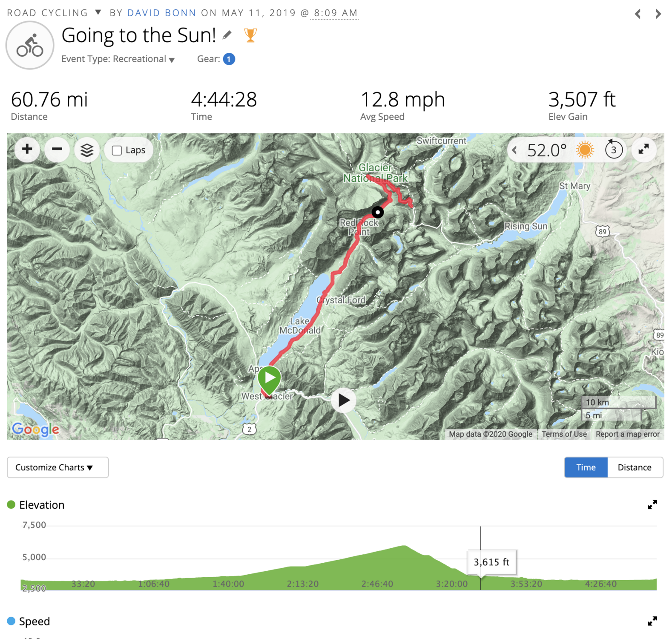Viewport: 672px width, 639px height.
Task: Expand the map to fullscreen
Action: coord(643,150)
